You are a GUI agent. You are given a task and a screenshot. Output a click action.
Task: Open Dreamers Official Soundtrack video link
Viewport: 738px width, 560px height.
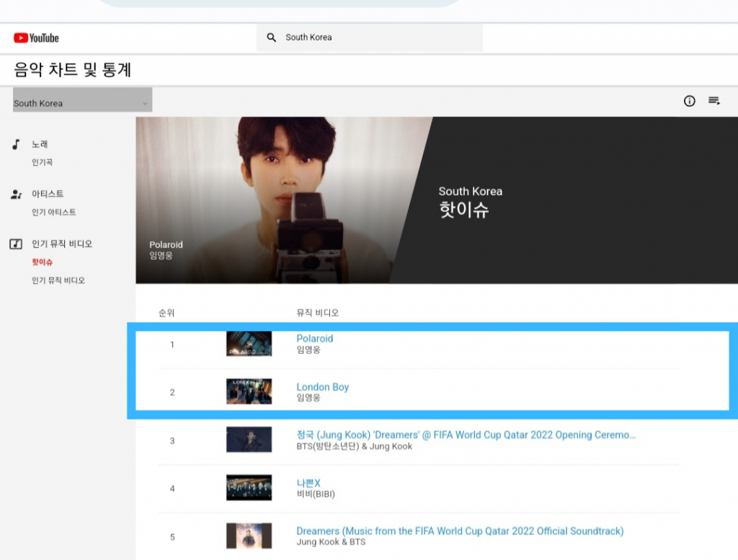click(x=460, y=531)
